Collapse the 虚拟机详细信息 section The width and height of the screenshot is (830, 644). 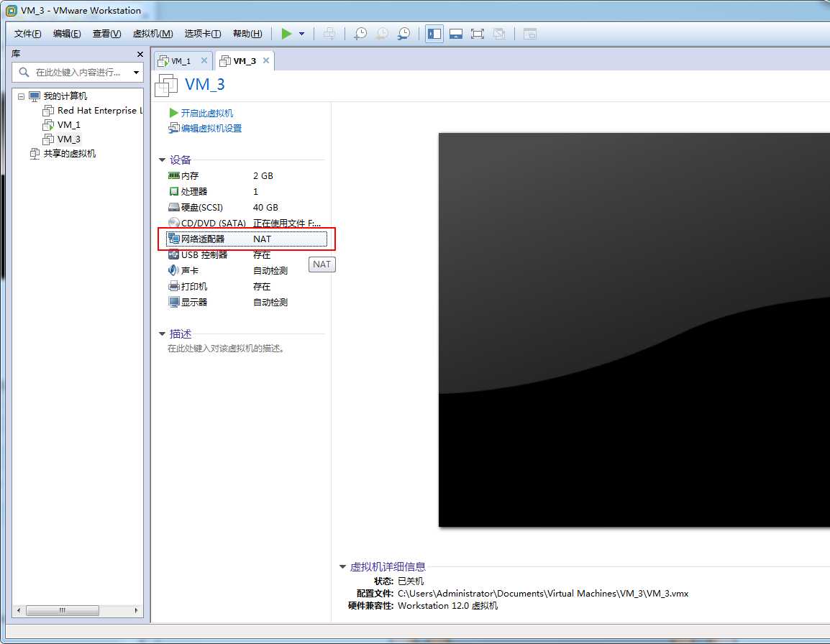pyautogui.click(x=342, y=567)
